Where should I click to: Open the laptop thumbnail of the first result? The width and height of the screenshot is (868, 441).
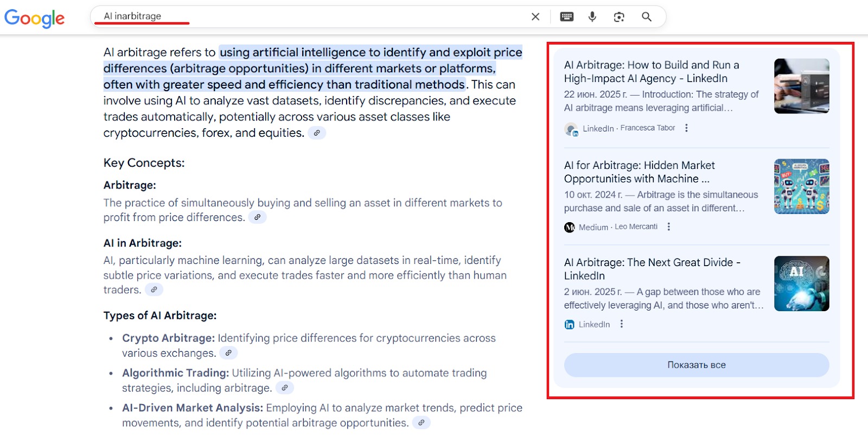[802, 86]
